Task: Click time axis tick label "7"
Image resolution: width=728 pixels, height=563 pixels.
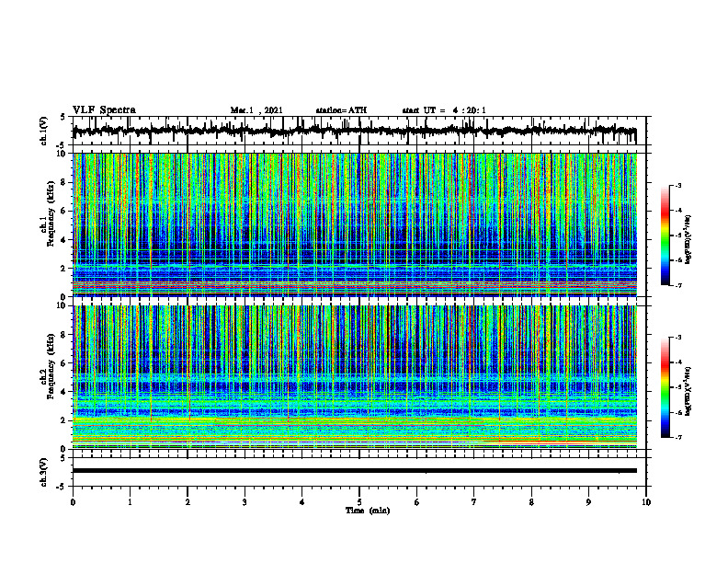Action: [x=474, y=502]
